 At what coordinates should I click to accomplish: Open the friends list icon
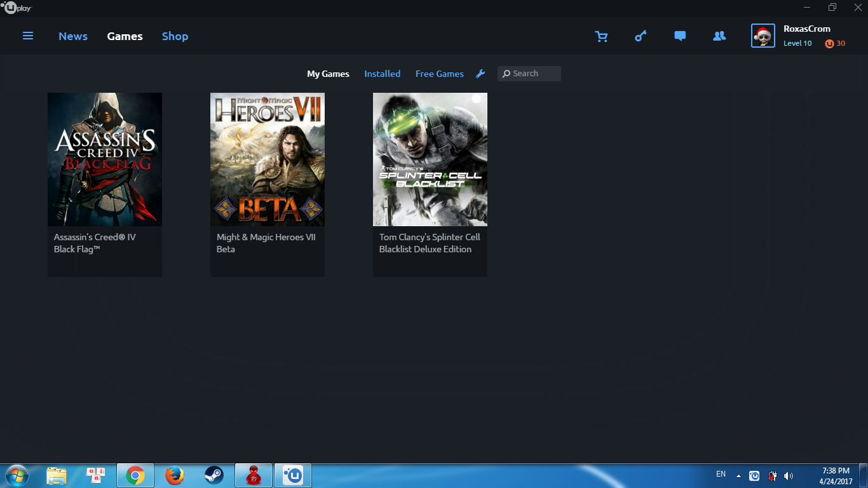[719, 36]
